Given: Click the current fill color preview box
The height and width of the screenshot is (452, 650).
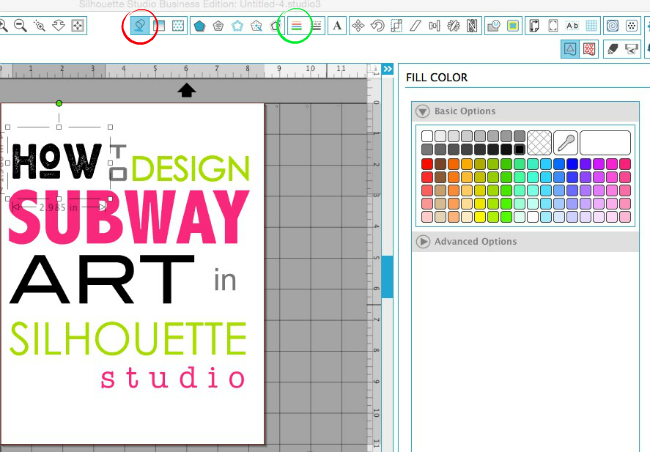Looking at the screenshot, I should tap(605, 142).
